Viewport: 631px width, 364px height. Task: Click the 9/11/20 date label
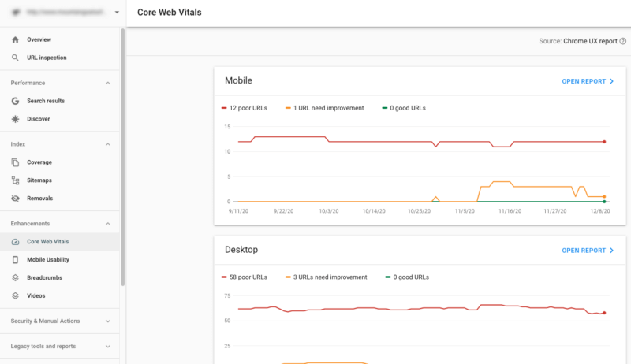(x=238, y=211)
